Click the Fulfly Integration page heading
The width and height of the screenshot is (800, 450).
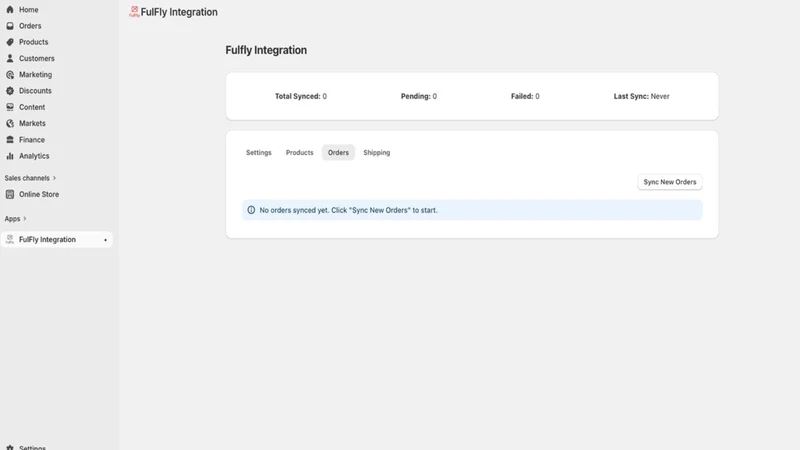click(x=266, y=50)
